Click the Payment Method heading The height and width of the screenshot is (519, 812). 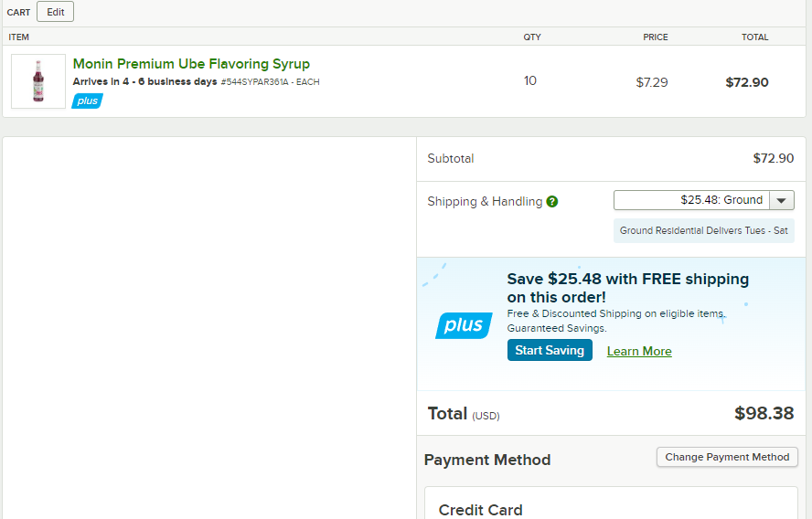click(486, 460)
